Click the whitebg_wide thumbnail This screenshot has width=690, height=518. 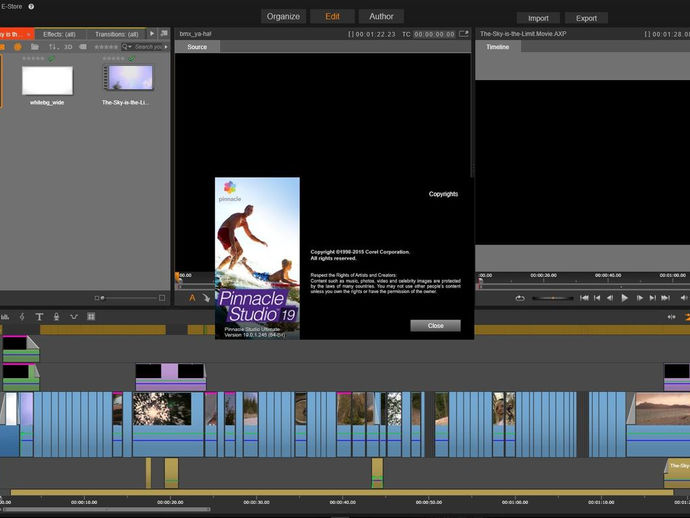[47, 80]
